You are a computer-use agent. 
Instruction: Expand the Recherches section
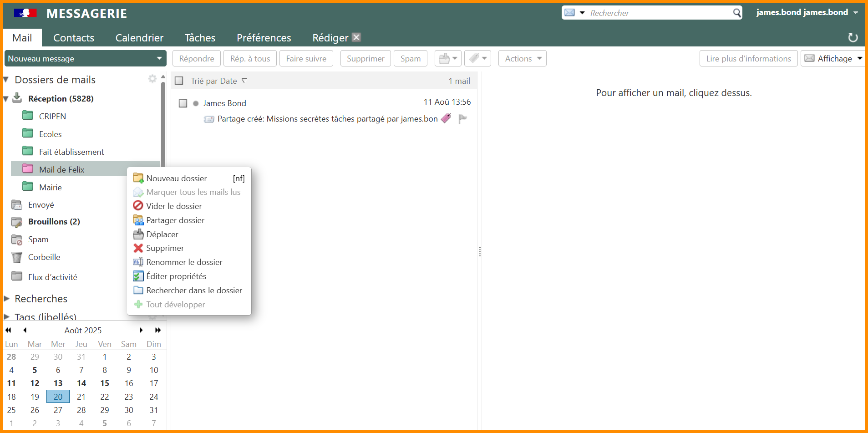(x=7, y=299)
